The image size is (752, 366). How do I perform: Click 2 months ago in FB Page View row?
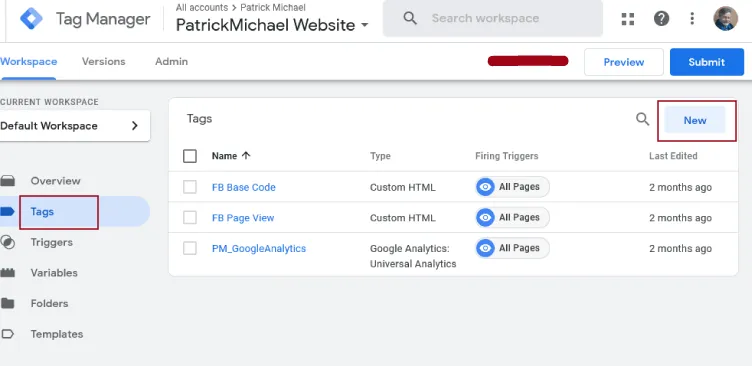coord(680,218)
